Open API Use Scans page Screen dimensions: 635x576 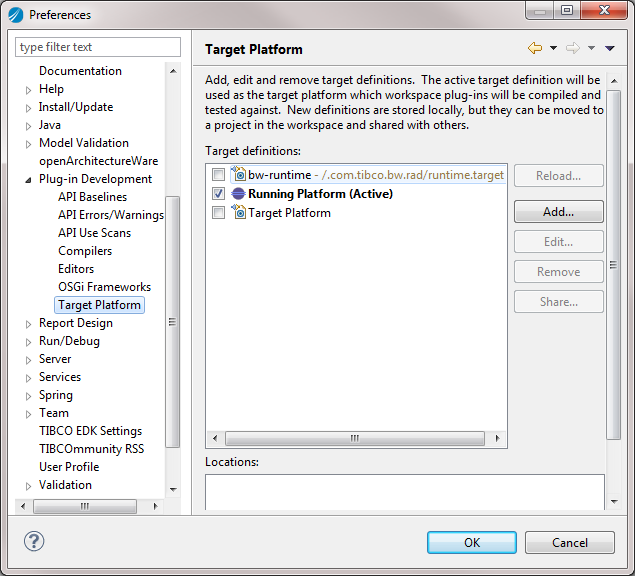(x=94, y=233)
